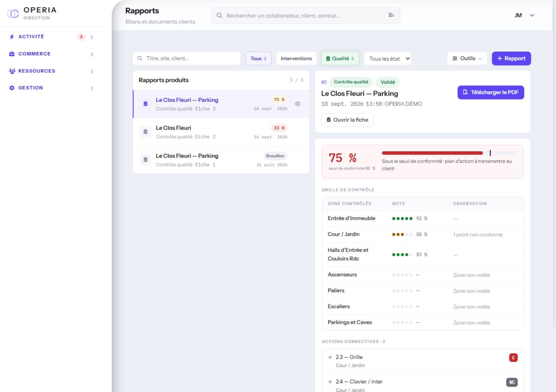Click the Validé status tag
This screenshot has width=556, height=392.
pyautogui.click(x=388, y=82)
